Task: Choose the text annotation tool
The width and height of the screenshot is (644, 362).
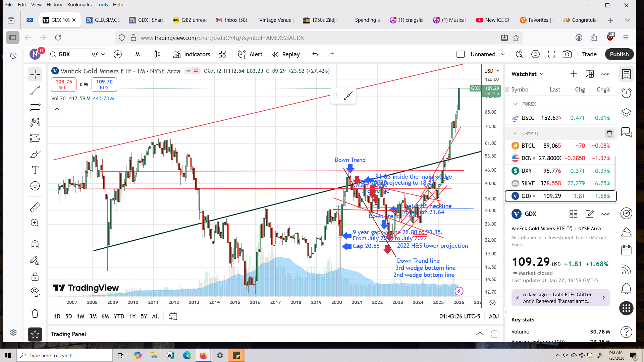Action: [x=35, y=170]
